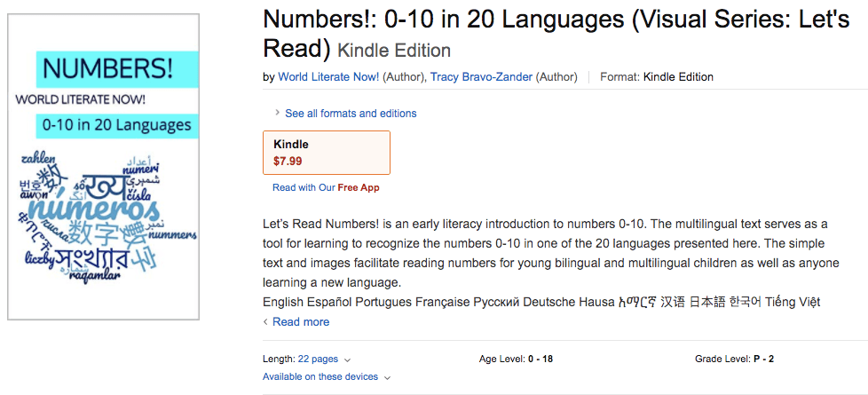The image size is (868, 395).
Task: Click the Format: Kindle Edition label
Action: click(657, 77)
